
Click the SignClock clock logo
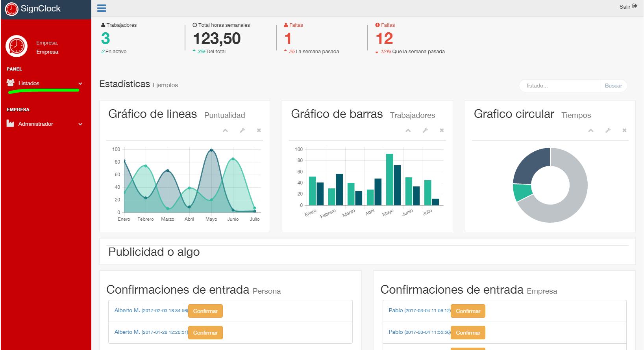(12, 9)
